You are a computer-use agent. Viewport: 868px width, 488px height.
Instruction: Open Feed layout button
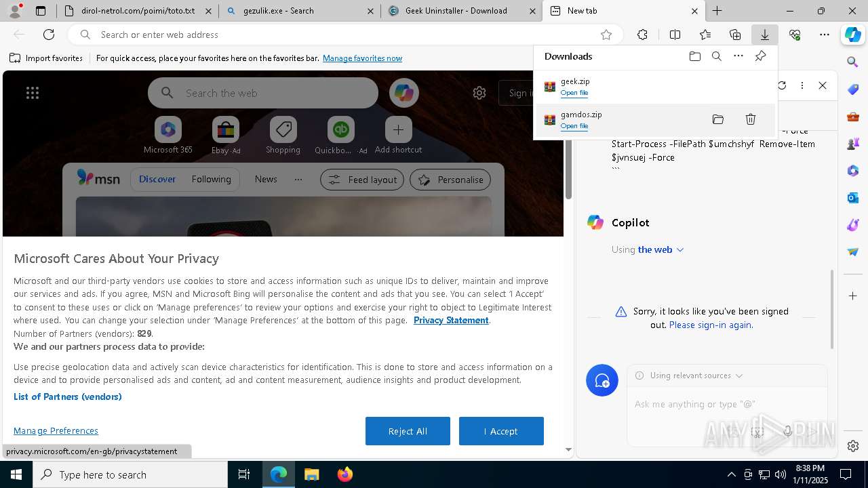pos(362,180)
